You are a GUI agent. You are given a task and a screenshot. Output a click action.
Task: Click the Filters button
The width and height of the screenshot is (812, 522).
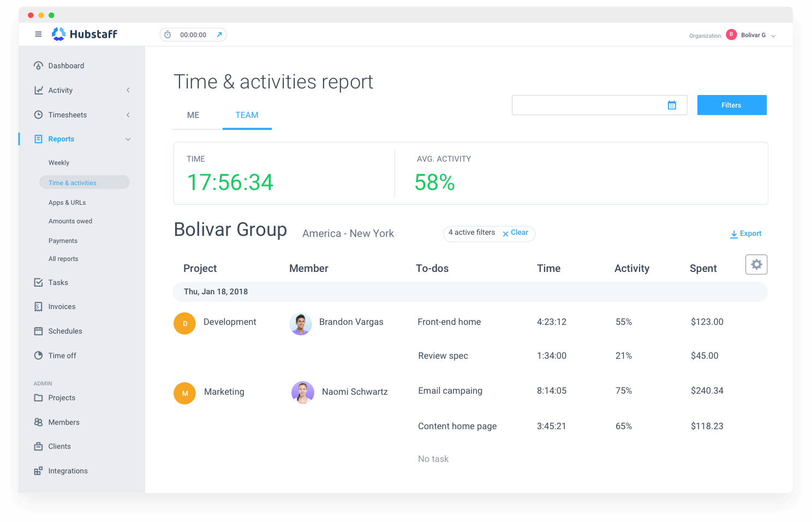pyautogui.click(x=731, y=105)
